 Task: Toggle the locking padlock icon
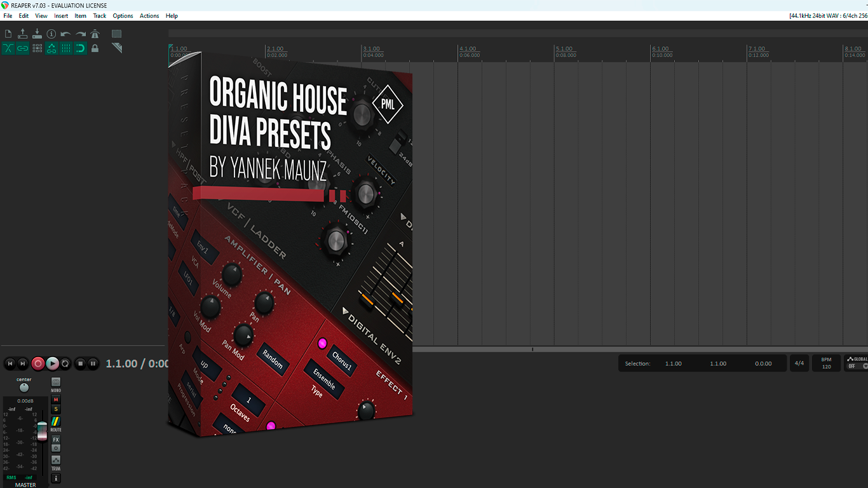click(x=95, y=48)
